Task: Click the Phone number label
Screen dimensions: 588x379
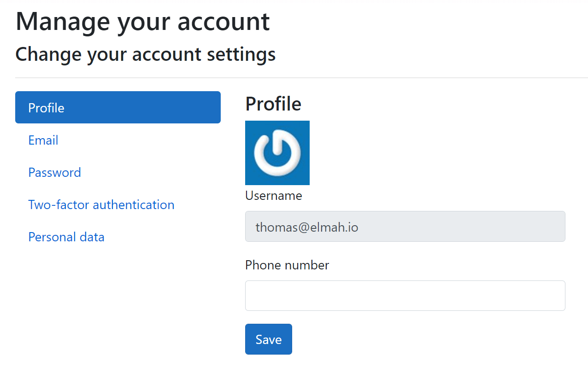Action: click(x=287, y=265)
